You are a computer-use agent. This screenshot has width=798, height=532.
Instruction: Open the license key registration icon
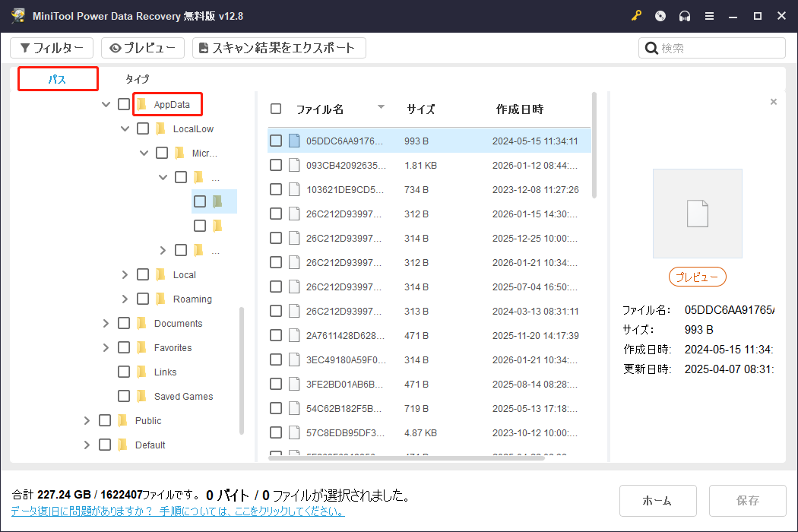pyautogui.click(x=636, y=15)
